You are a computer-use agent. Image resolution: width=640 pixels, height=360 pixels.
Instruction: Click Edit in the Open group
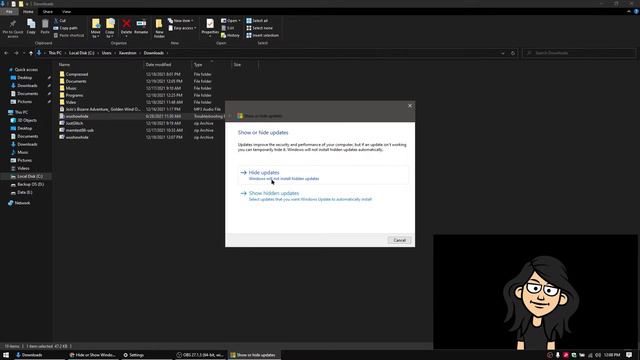(x=228, y=28)
